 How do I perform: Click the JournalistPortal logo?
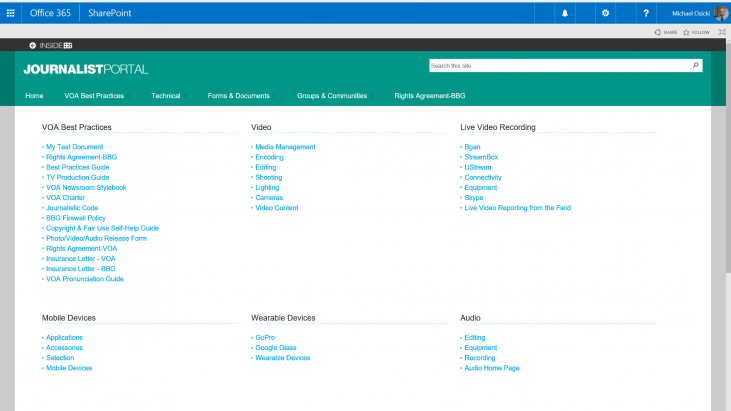[x=86, y=69]
